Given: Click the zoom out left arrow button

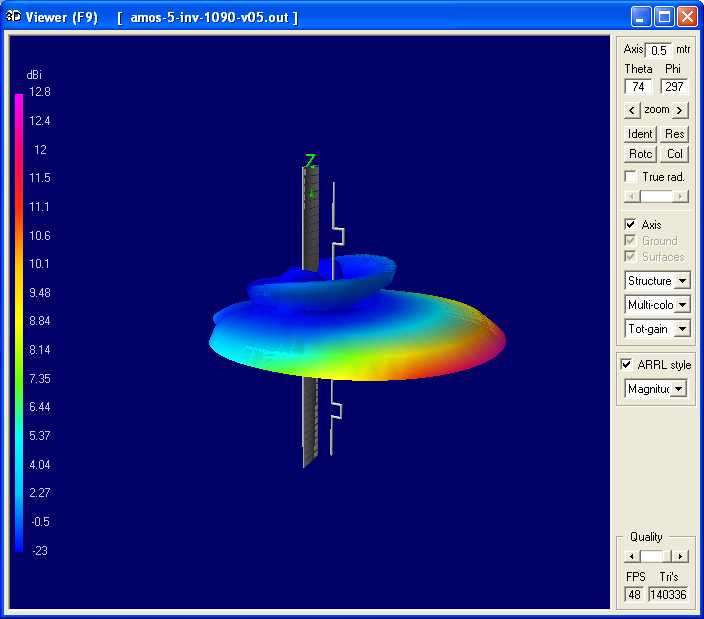Looking at the screenshot, I should tap(632, 110).
